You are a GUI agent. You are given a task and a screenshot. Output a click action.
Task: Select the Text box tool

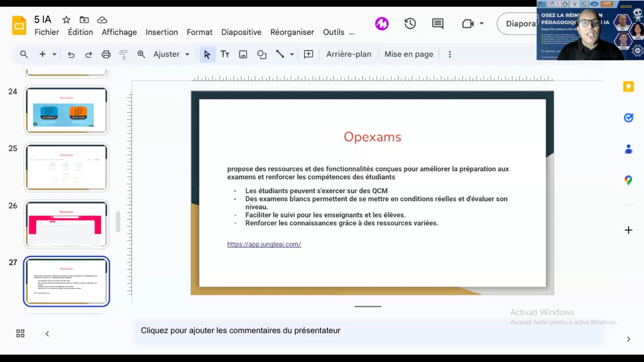click(x=225, y=54)
